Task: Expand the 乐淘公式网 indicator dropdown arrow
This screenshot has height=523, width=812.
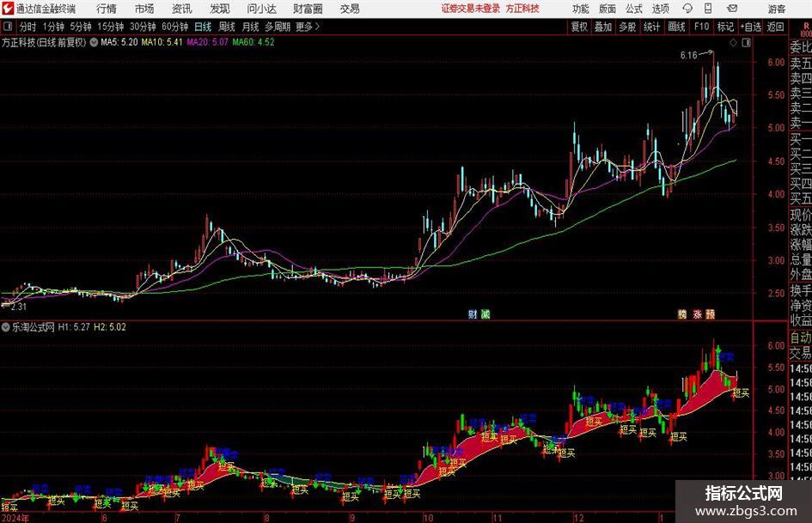Action: [x=6, y=327]
